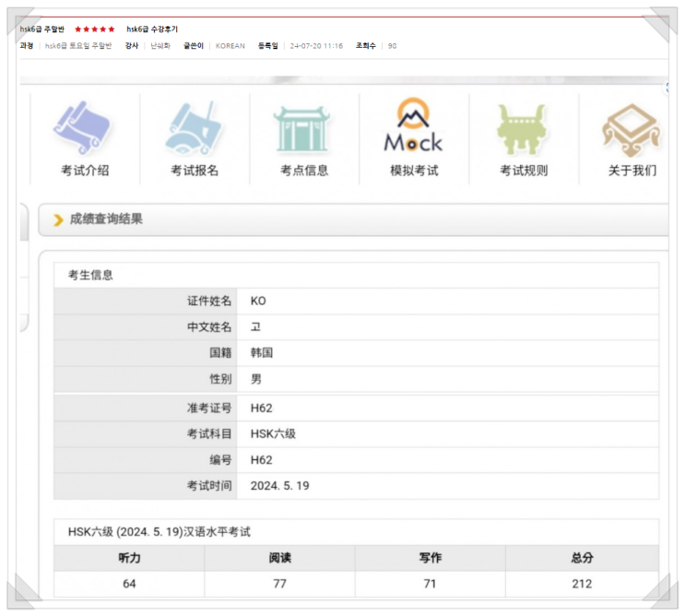Click the 听力 column header
This screenshot has height=616, width=685.
coord(129,558)
